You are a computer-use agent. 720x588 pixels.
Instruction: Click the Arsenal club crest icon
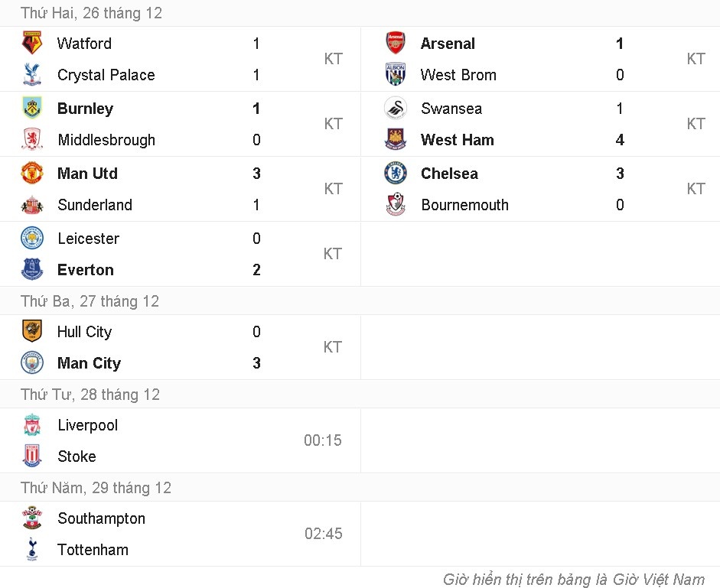point(396,44)
